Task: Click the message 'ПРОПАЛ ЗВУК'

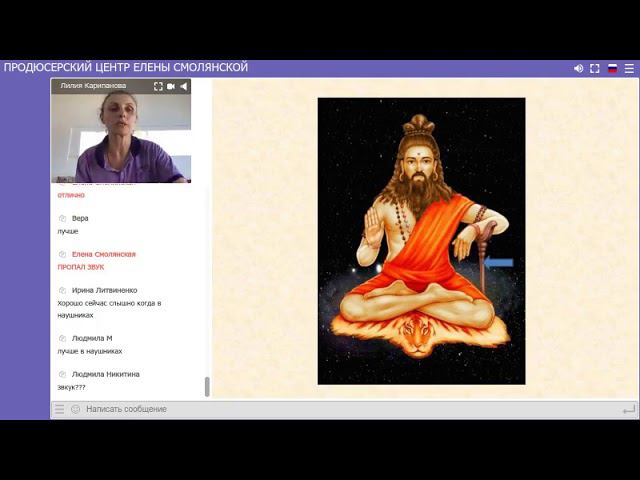Action: (x=81, y=267)
